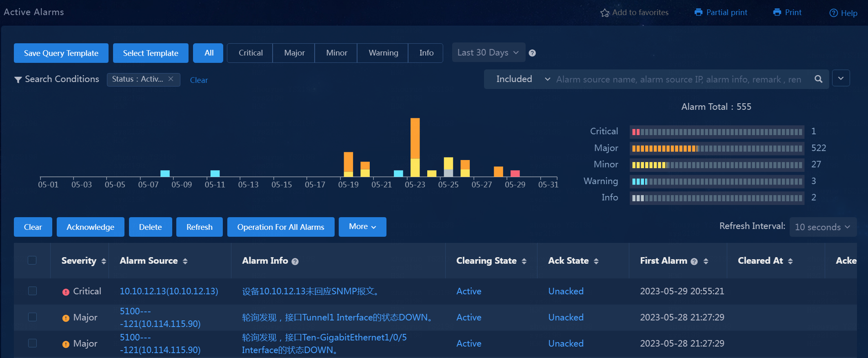Click the Minor count progress bar

pos(717,165)
